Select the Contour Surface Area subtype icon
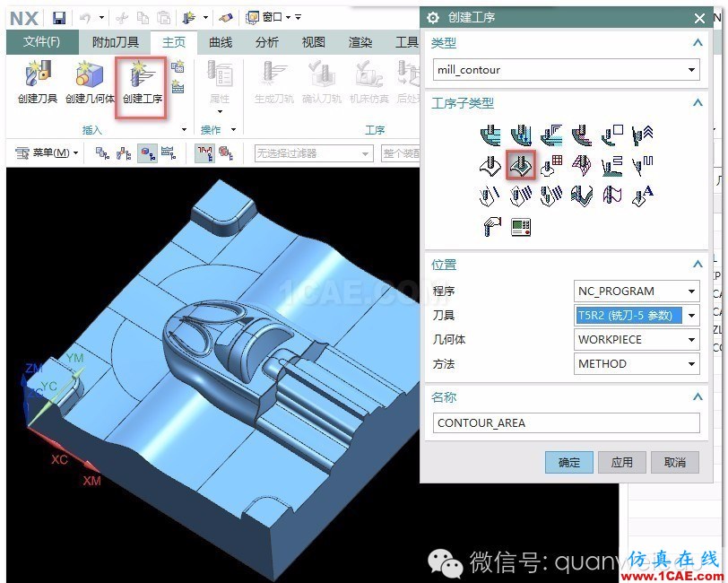 pos(551,165)
